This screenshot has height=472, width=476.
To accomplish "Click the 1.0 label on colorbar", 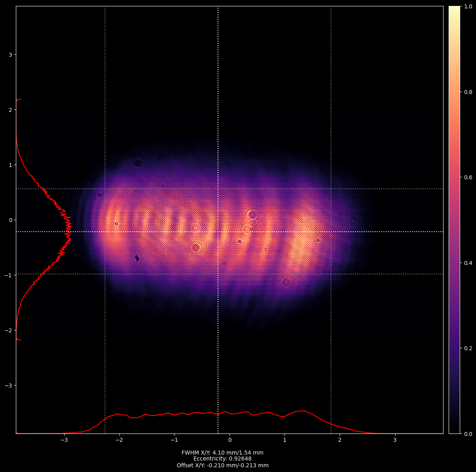I will coord(468,7).
